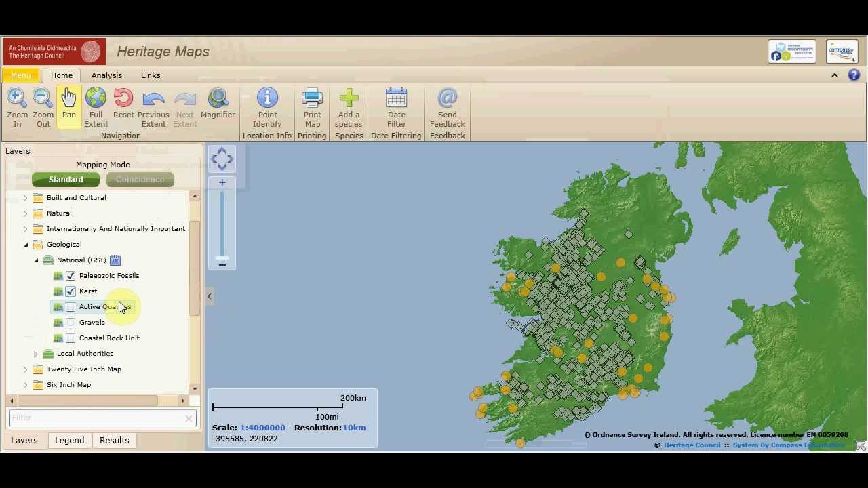Switch to the Analysis tab

coord(106,75)
